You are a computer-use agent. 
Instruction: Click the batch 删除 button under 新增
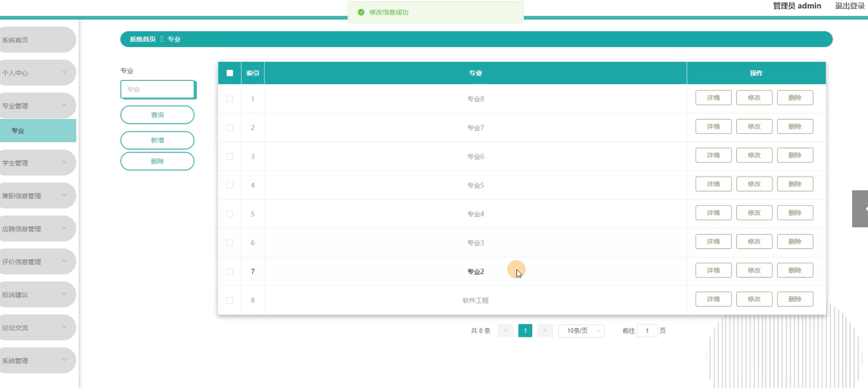coord(158,161)
